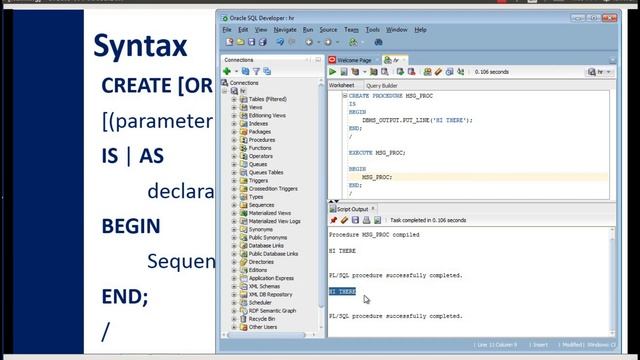This screenshot has width=640, height=360.
Task: Click the SQL History icon
Action: pos(449,72)
